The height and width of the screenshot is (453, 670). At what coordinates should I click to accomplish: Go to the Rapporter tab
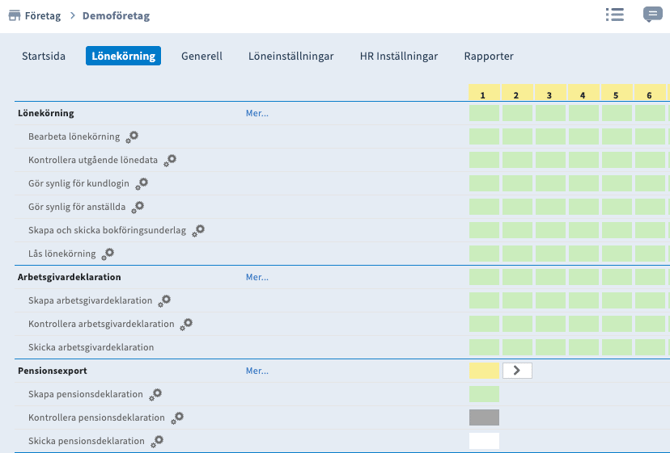[x=489, y=56]
